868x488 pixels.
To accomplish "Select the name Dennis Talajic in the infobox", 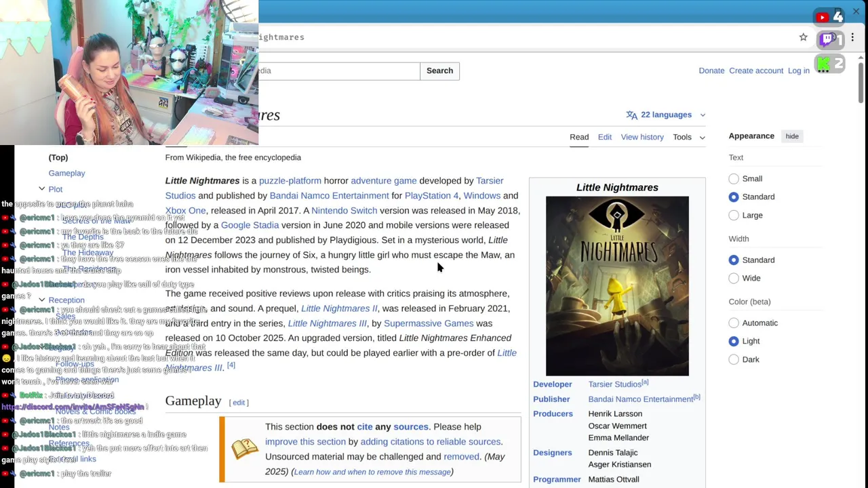I will 613,453.
